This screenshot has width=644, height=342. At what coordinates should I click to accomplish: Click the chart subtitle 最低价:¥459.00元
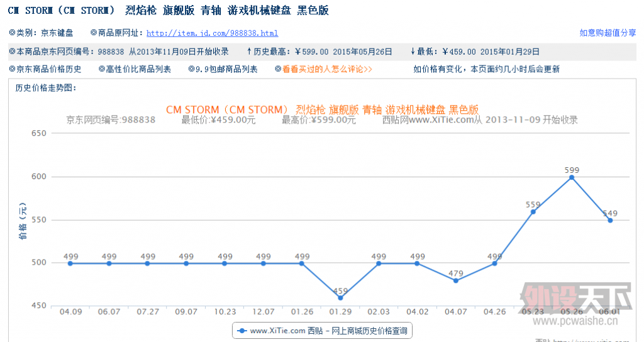[x=218, y=120]
